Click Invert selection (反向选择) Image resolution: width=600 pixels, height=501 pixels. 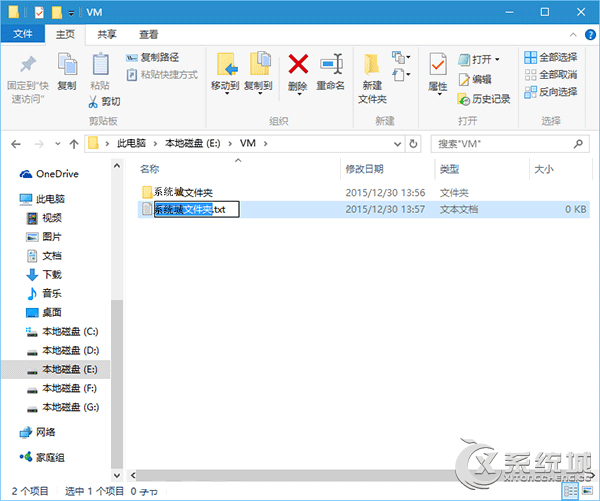click(551, 91)
